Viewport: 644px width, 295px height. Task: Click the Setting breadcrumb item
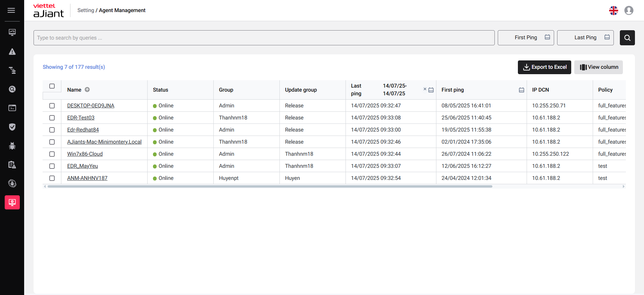[x=86, y=10]
